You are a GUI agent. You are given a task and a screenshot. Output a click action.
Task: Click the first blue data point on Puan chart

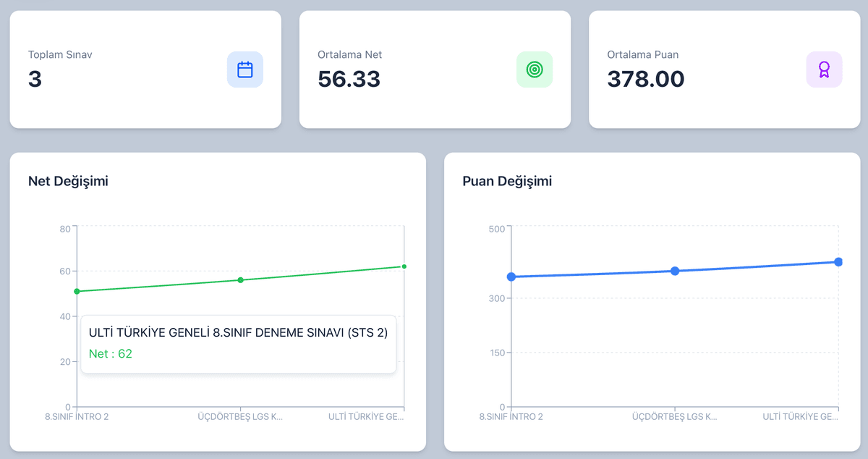(511, 277)
